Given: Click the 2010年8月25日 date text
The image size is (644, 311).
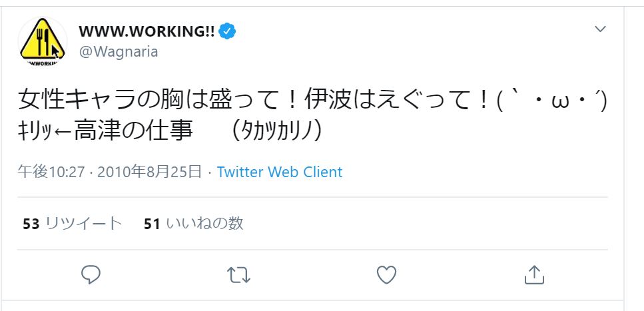Looking at the screenshot, I should pyautogui.click(x=149, y=172).
